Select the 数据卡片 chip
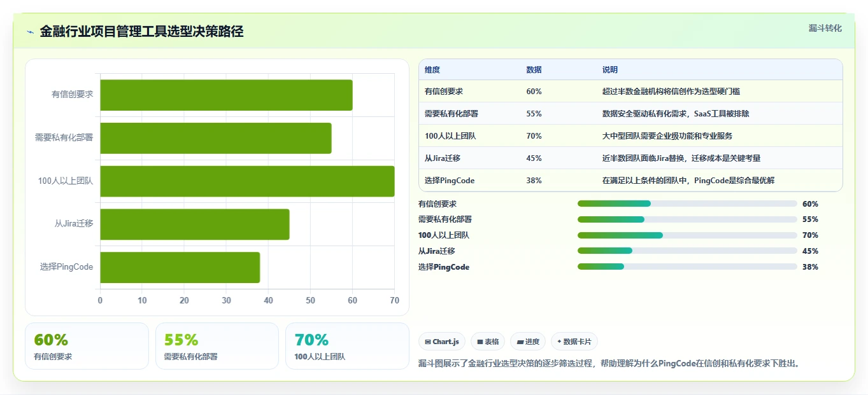Image resolution: width=868 pixels, height=395 pixels. pyautogui.click(x=574, y=342)
